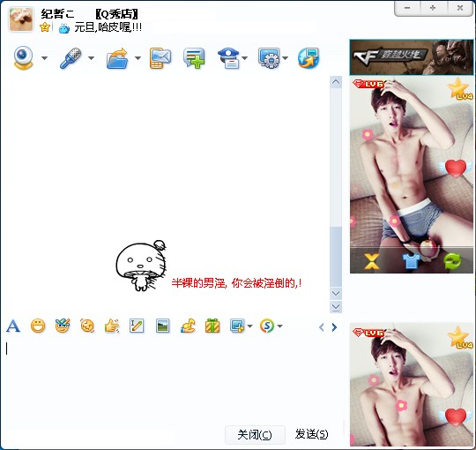Open remote desktop gear monitor icon
Image resolution: width=476 pixels, height=450 pixels.
269,57
